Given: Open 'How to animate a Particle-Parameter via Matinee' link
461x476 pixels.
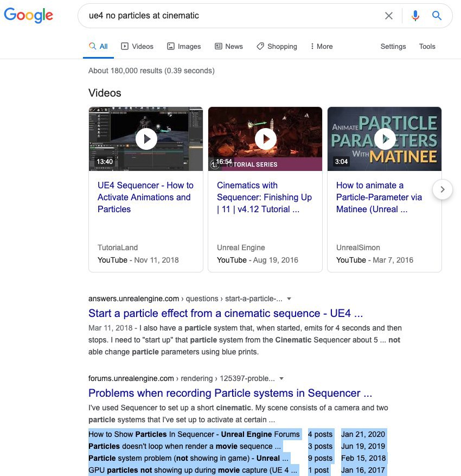Looking at the screenshot, I should pyautogui.click(x=379, y=197).
